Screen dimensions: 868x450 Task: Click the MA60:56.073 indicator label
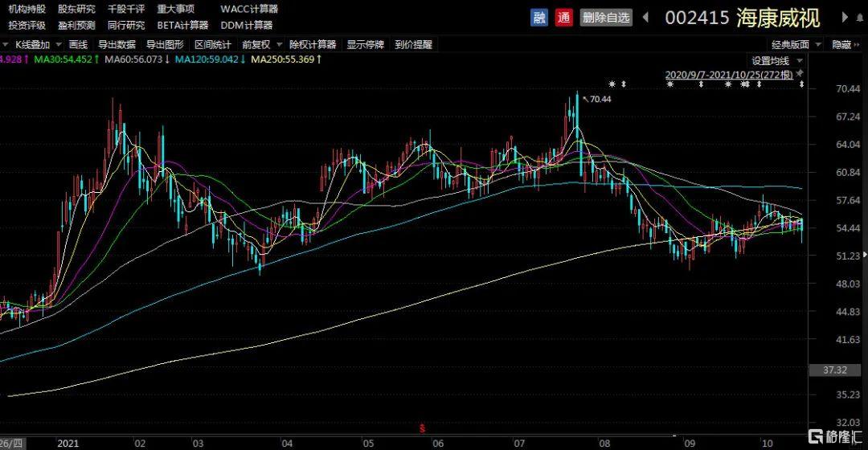[137, 59]
